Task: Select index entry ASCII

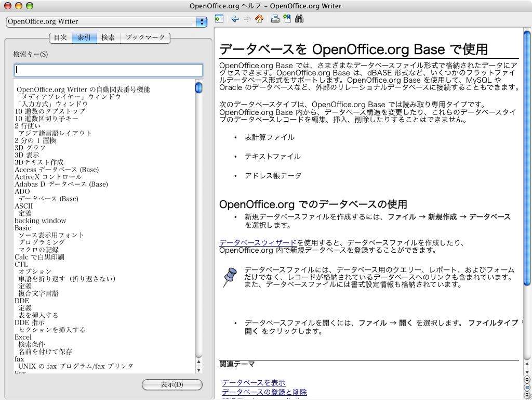Action: click(x=23, y=206)
